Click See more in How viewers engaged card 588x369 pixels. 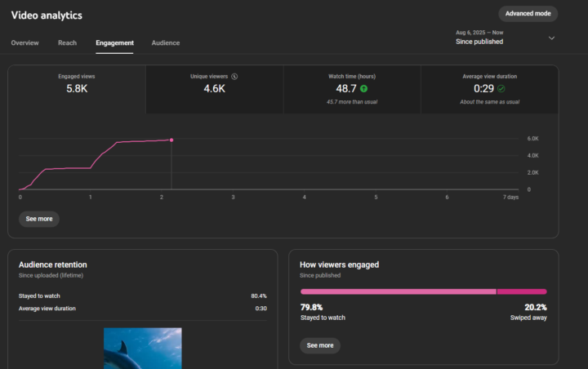click(x=320, y=345)
